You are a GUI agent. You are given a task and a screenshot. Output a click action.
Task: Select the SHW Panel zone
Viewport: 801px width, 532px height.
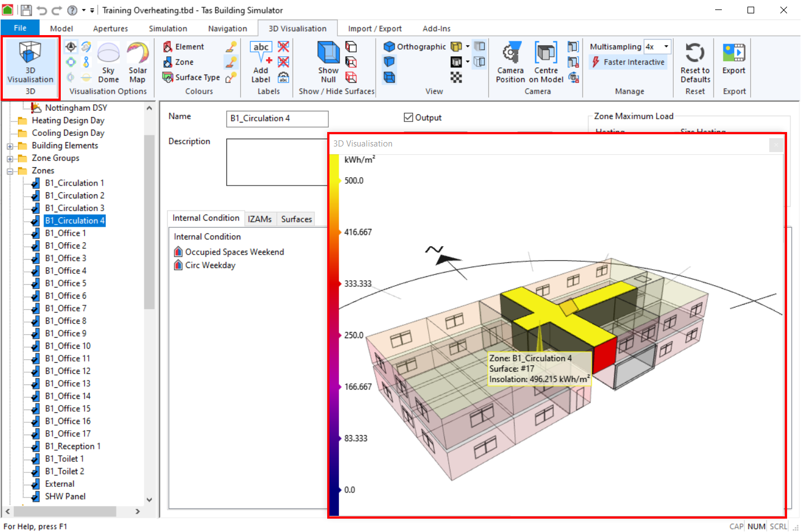click(65, 496)
